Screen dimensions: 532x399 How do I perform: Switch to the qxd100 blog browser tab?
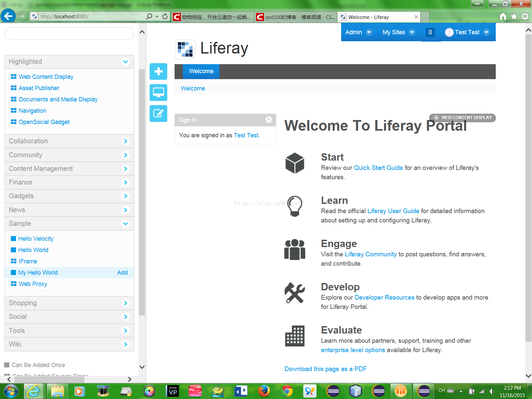tap(296, 17)
